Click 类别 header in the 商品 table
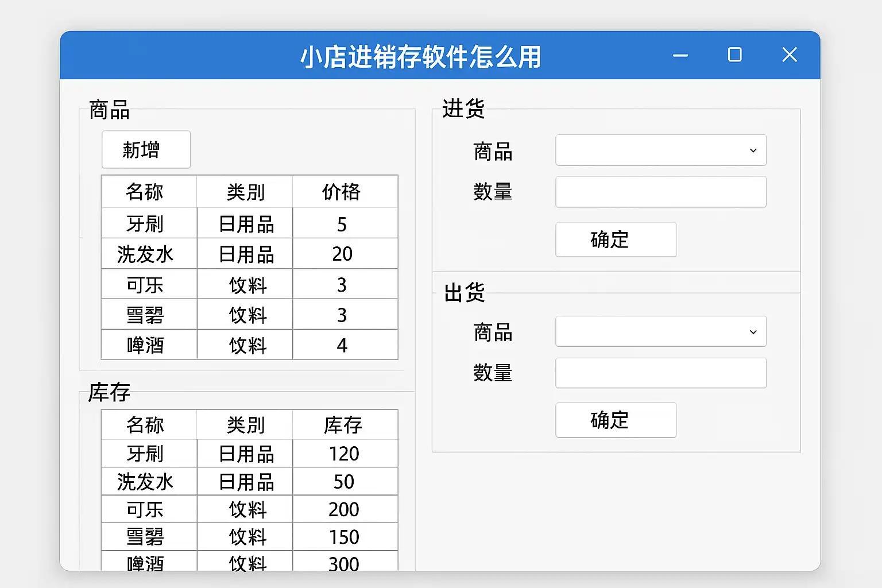This screenshot has width=882, height=588. pos(245,192)
